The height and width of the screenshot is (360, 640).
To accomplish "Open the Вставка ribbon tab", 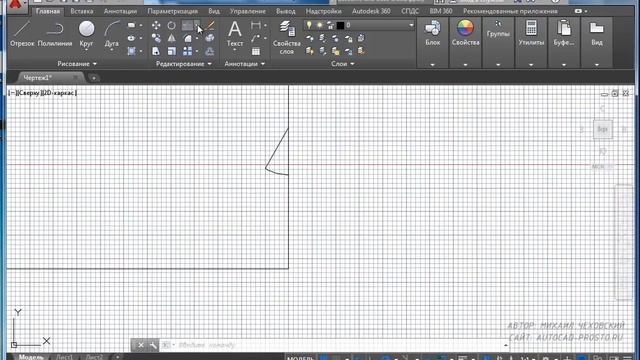I will (82, 11).
